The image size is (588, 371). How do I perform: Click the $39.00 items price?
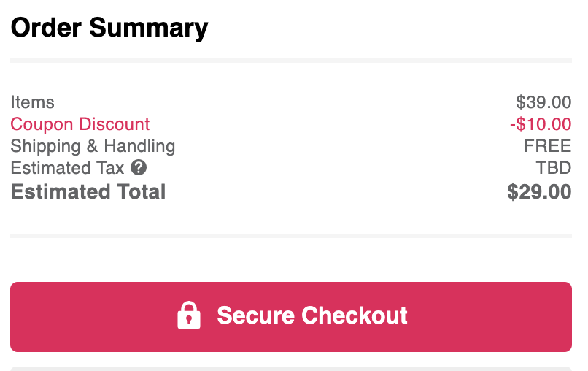point(543,102)
